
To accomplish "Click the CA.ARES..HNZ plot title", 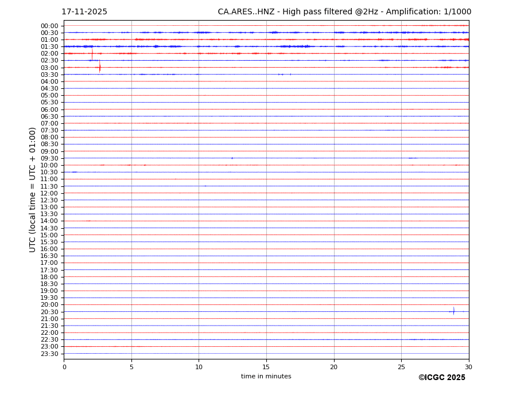I will [x=344, y=12].
